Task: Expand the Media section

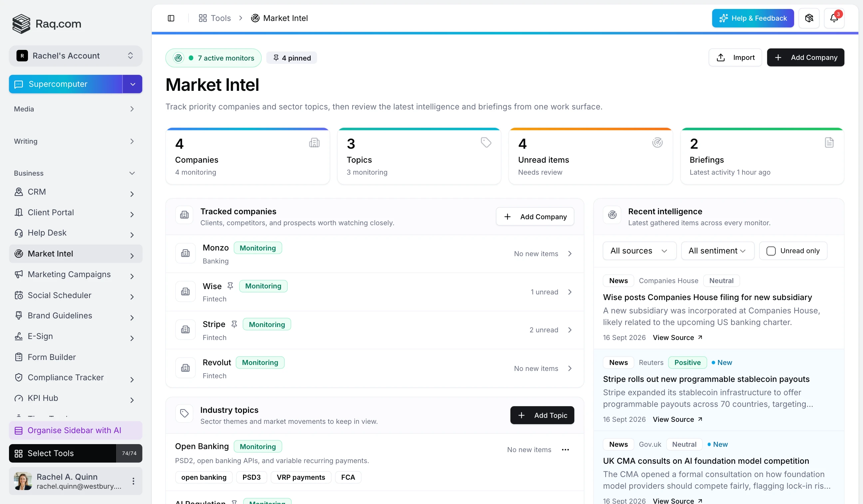Action: (75, 109)
